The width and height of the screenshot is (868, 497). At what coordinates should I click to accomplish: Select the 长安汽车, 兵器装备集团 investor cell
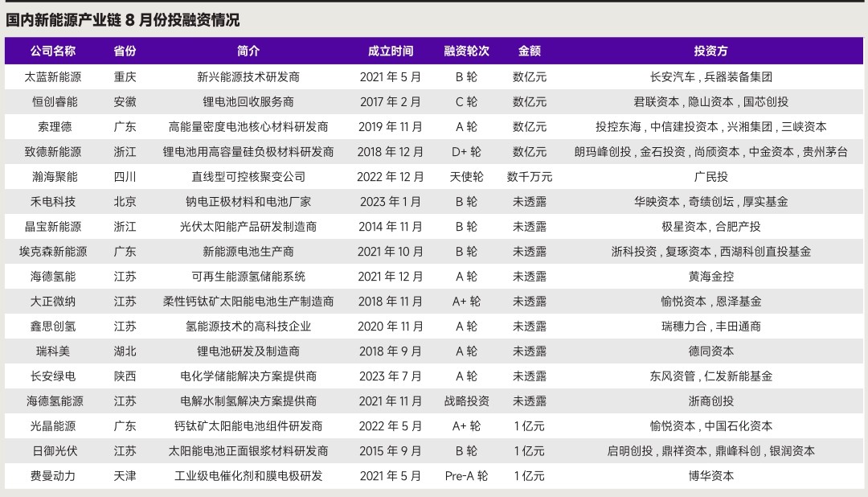click(x=710, y=77)
